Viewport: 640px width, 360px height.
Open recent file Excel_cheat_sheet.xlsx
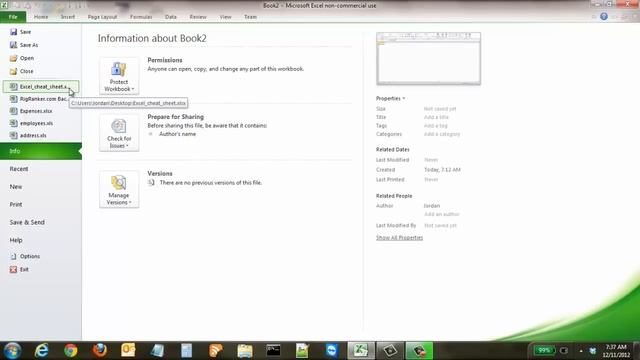pyautogui.click(x=41, y=87)
